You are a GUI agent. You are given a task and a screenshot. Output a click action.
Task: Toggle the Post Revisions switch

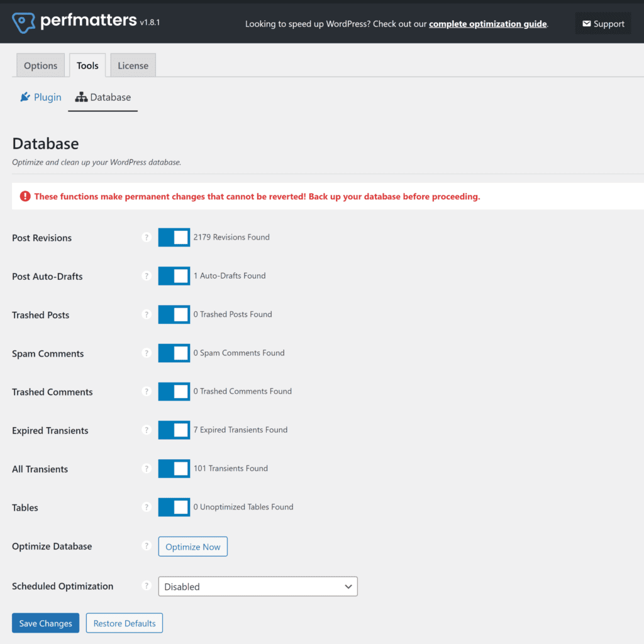(x=174, y=237)
